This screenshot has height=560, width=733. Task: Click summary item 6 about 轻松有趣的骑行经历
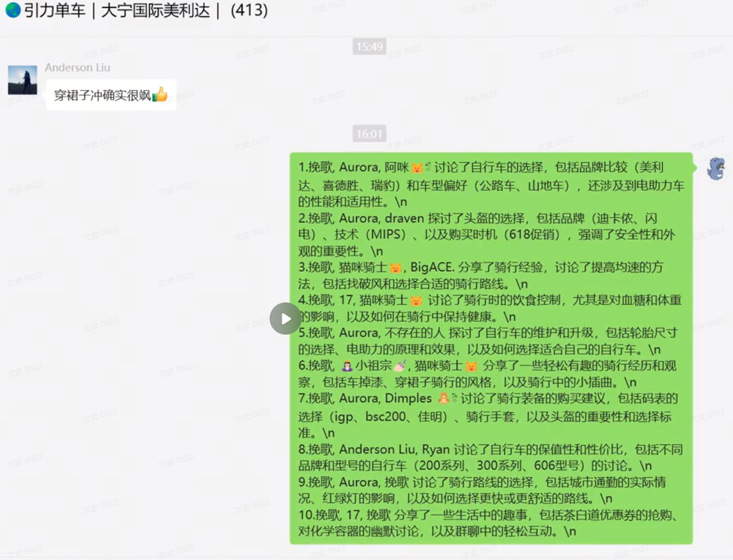click(488, 374)
